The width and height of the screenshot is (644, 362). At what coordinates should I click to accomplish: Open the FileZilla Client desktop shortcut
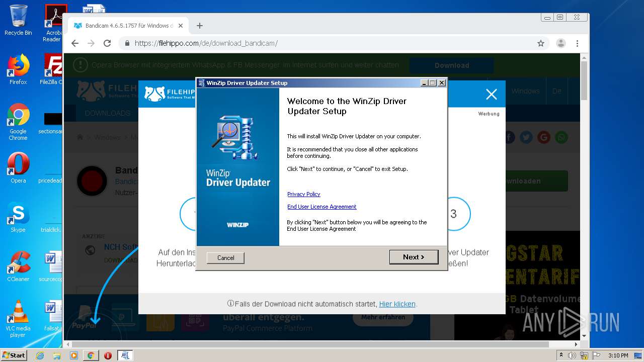coord(52,69)
